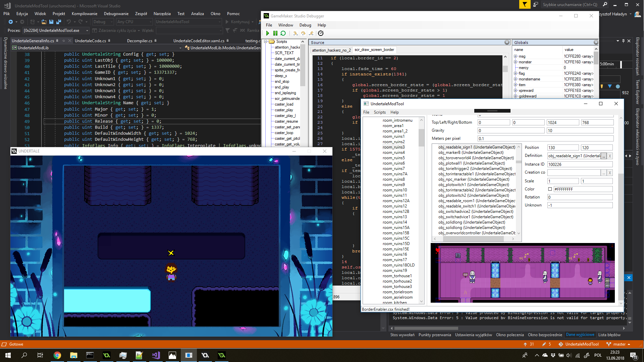Image resolution: width=644 pixels, height=362 pixels.
Task: Expand the monster global variable
Action: 516,62
